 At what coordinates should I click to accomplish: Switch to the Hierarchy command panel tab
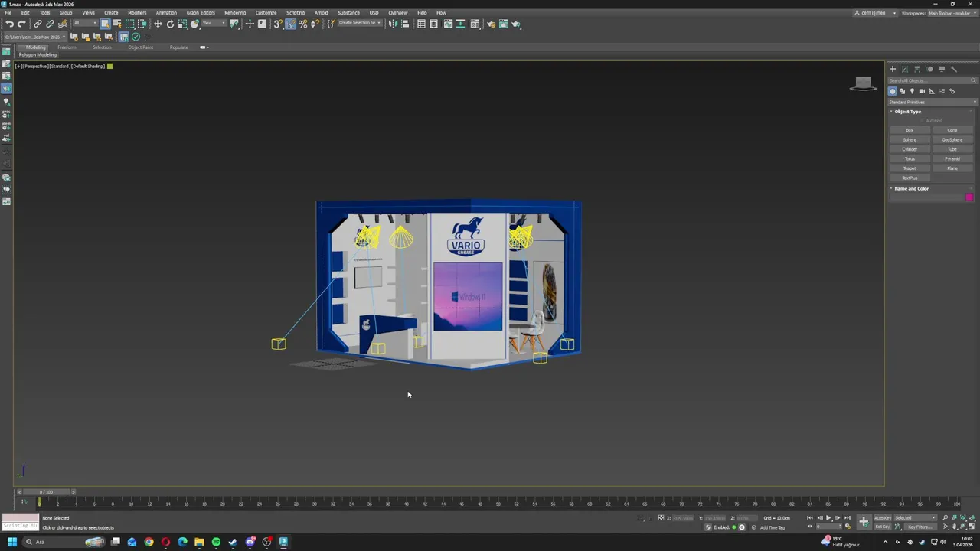click(x=917, y=69)
